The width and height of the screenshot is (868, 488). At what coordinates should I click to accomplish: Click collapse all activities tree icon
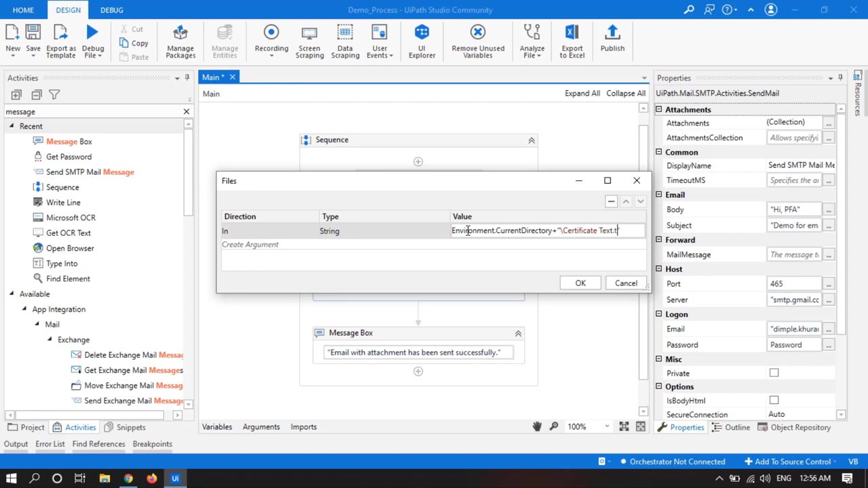pyautogui.click(x=36, y=95)
